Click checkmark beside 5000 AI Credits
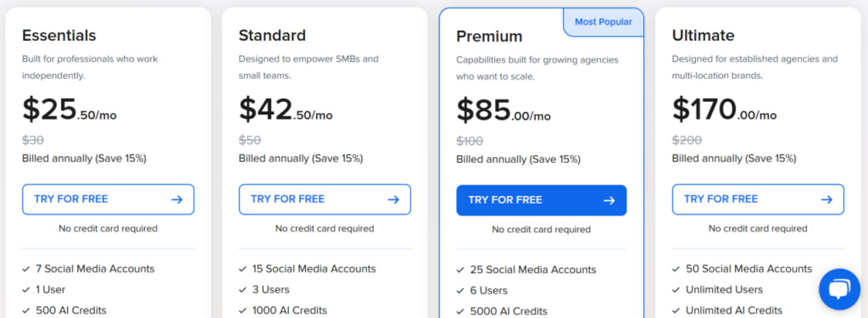868x318 pixels. (460, 312)
